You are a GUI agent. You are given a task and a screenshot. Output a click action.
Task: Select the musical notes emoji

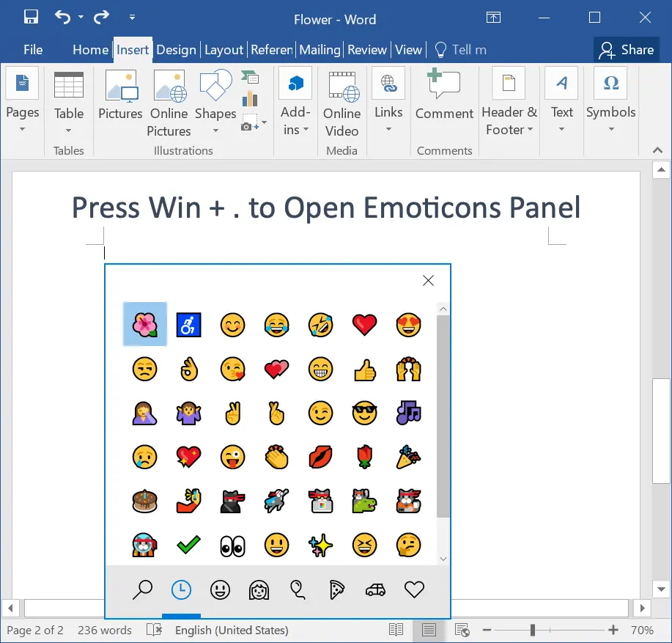click(x=408, y=412)
